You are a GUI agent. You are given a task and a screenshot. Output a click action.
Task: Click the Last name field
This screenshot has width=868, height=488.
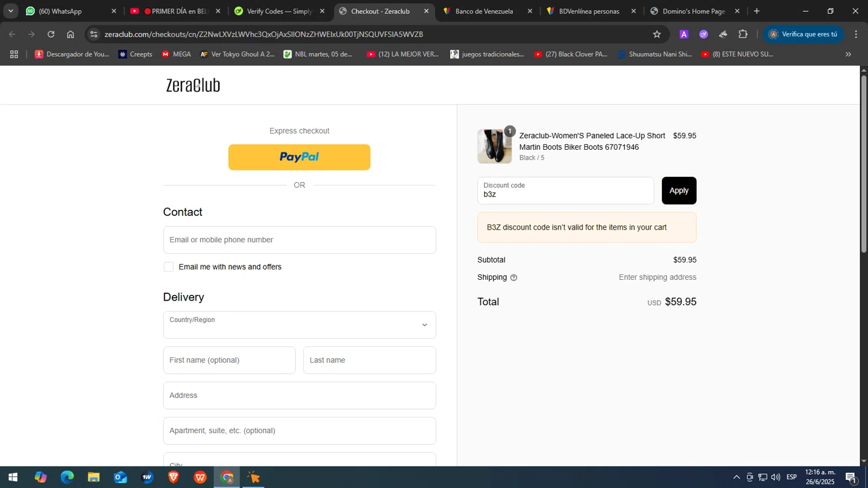click(x=369, y=360)
